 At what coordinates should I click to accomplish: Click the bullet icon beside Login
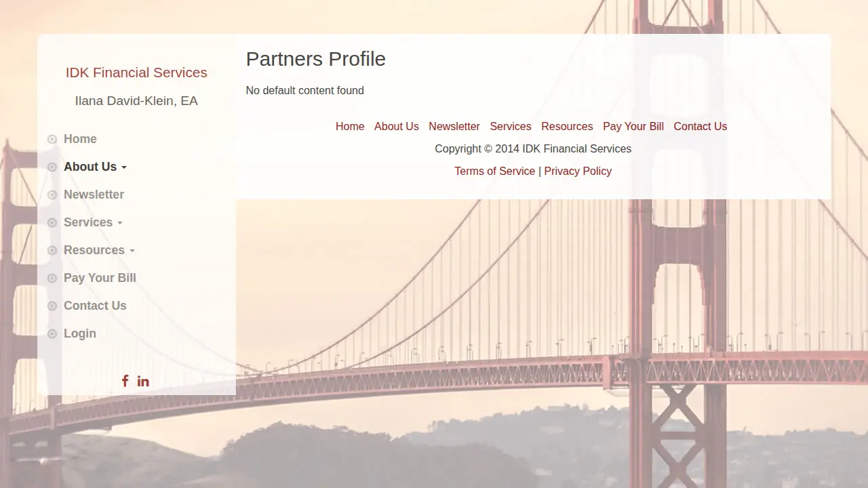[52, 333]
